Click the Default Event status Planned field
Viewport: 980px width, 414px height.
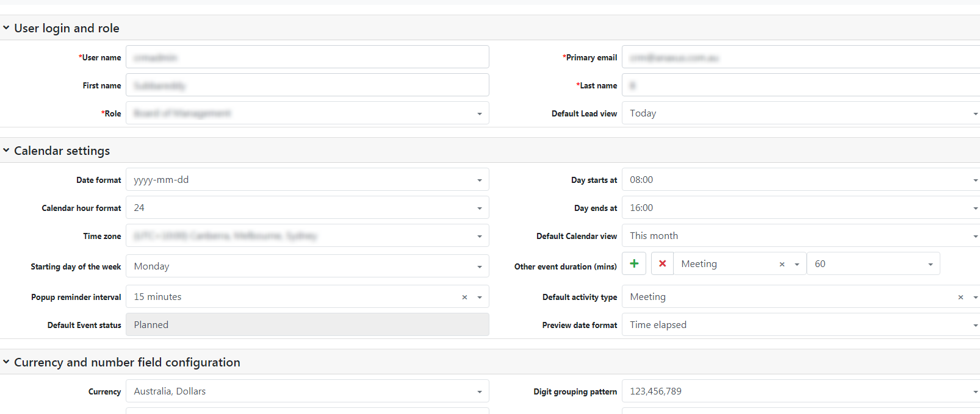coord(308,324)
